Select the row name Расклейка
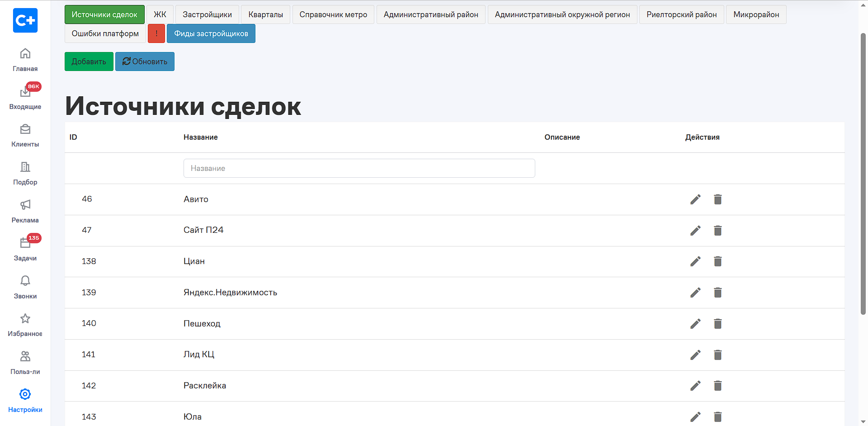The image size is (868, 426). pyautogui.click(x=205, y=386)
